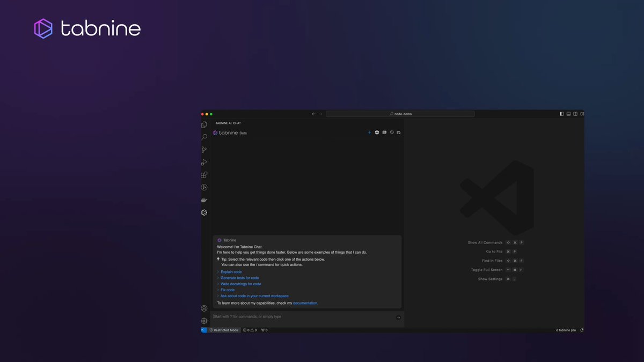The image size is (644, 362).
Task: Click Go to File text
Action: [x=494, y=252]
